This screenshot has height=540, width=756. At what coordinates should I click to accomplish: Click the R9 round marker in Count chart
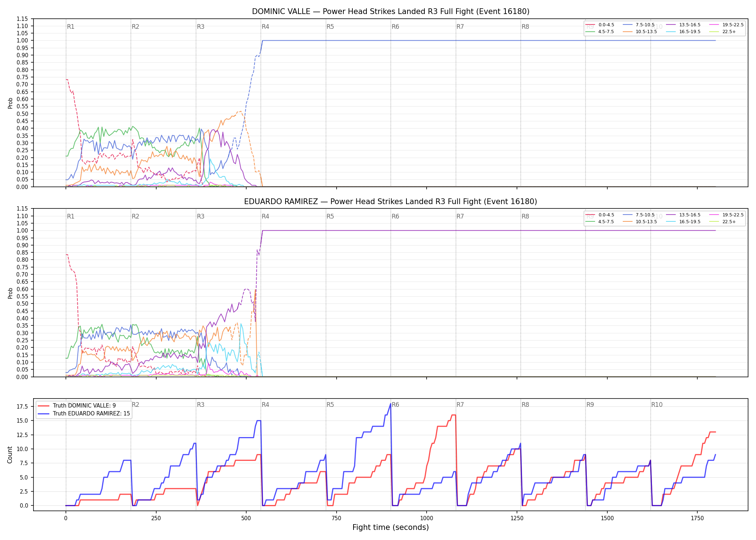pyautogui.click(x=590, y=405)
